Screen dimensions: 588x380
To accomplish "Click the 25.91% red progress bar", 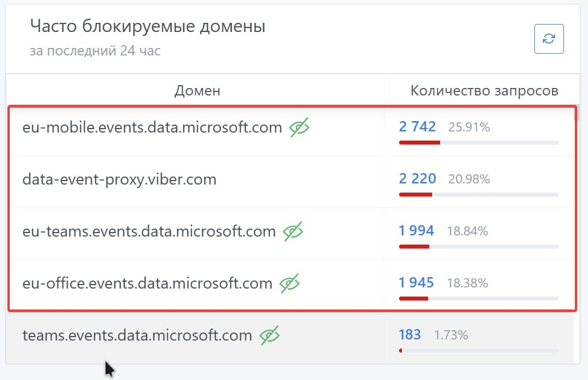I will pyautogui.click(x=420, y=143).
